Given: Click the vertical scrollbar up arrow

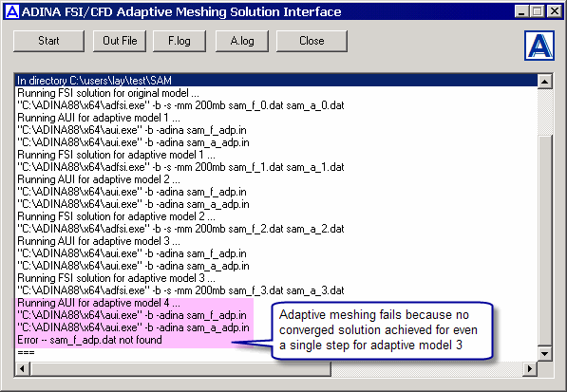Looking at the screenshot, I should [544, 82].
